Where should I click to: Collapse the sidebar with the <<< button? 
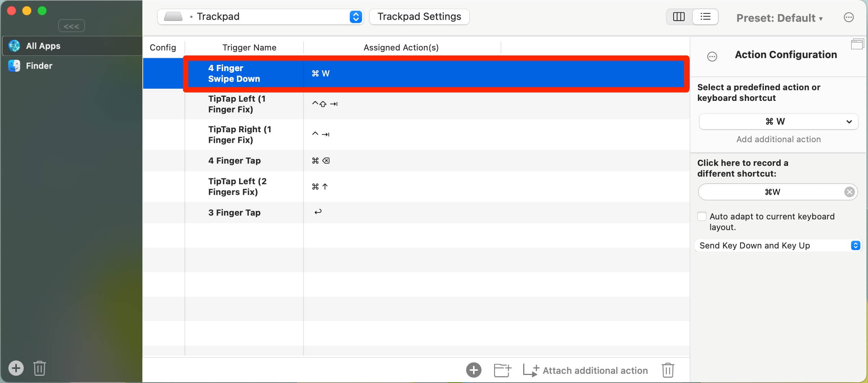point(71,26)
